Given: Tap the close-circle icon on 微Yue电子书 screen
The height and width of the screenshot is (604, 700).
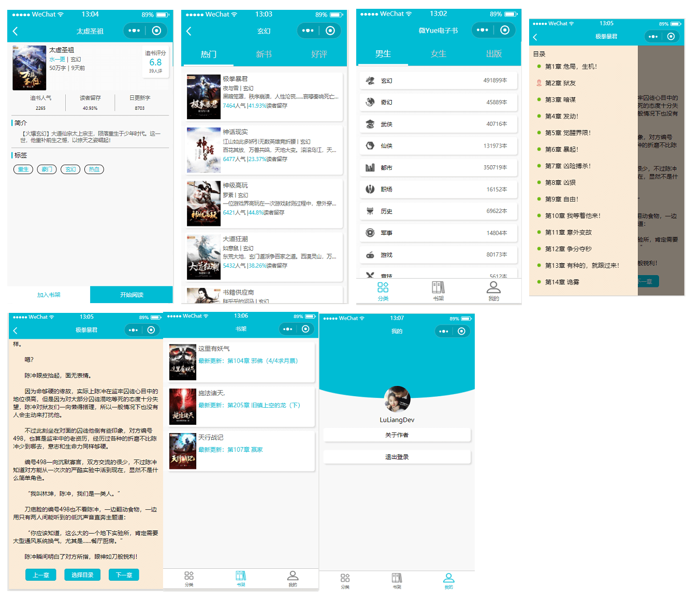Looking at the screenshot, I should point(505,30).
